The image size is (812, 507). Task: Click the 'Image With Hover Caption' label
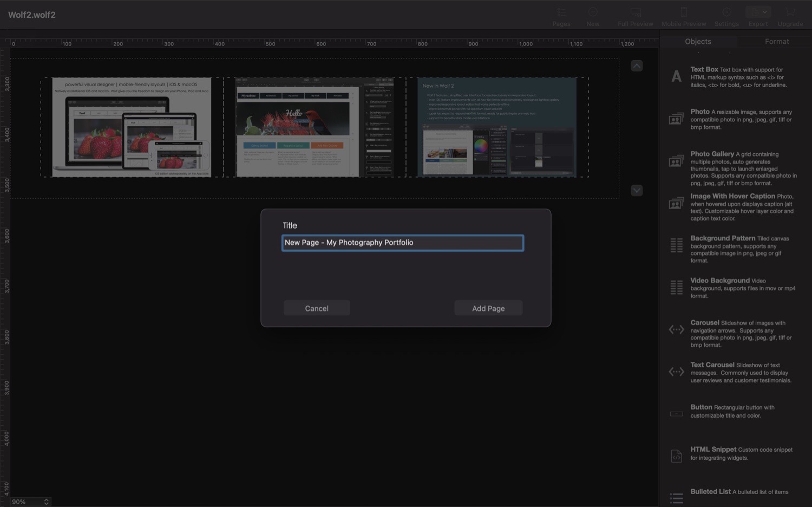coord(732,196)
